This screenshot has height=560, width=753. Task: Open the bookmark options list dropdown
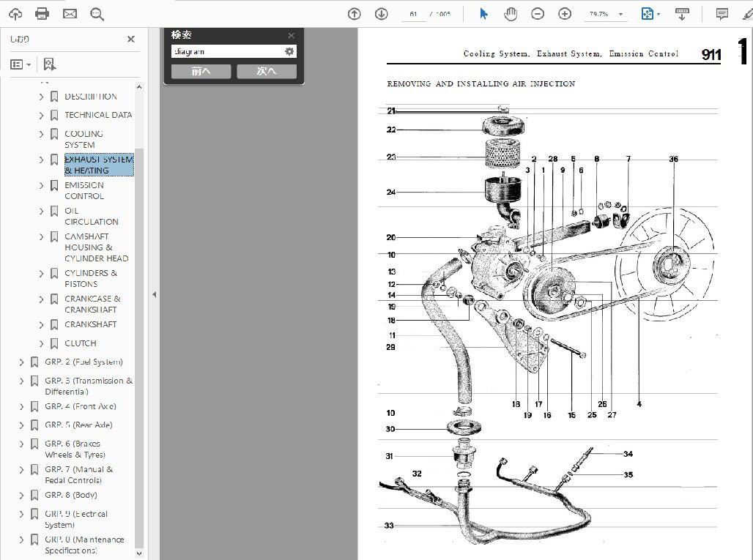pos(21,64)
